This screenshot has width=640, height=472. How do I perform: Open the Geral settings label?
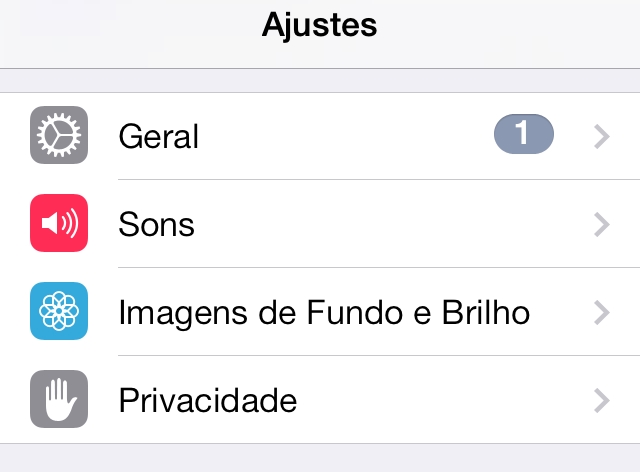158,136
